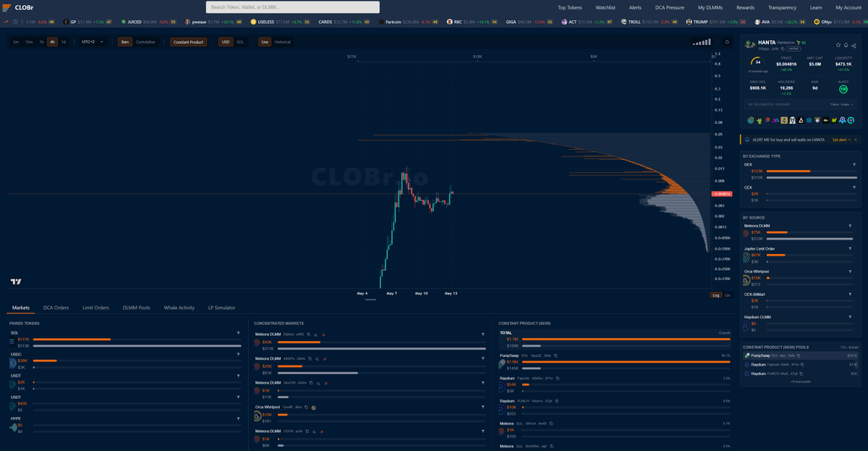Click the TradingView logo on chart

[x=15, y=282]
